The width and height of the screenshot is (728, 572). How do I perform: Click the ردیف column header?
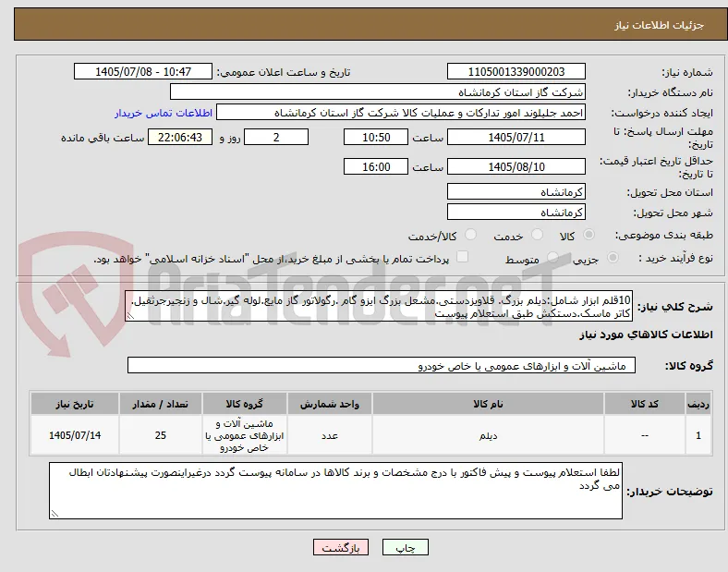pos(698,404)
